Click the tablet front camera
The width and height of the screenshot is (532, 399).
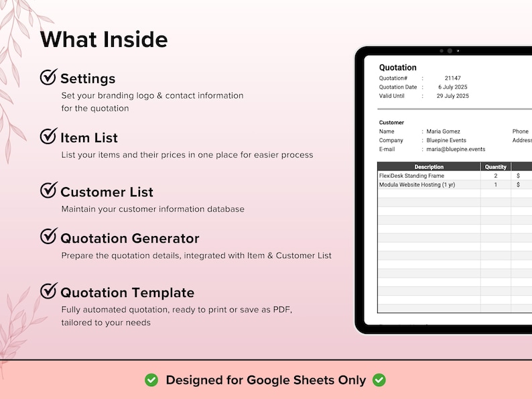(x=450, y=50)
